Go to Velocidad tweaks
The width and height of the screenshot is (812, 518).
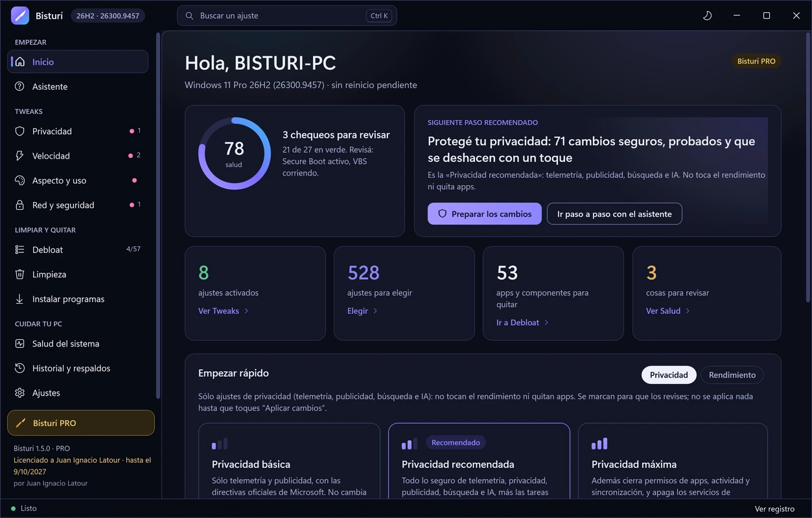78,156
